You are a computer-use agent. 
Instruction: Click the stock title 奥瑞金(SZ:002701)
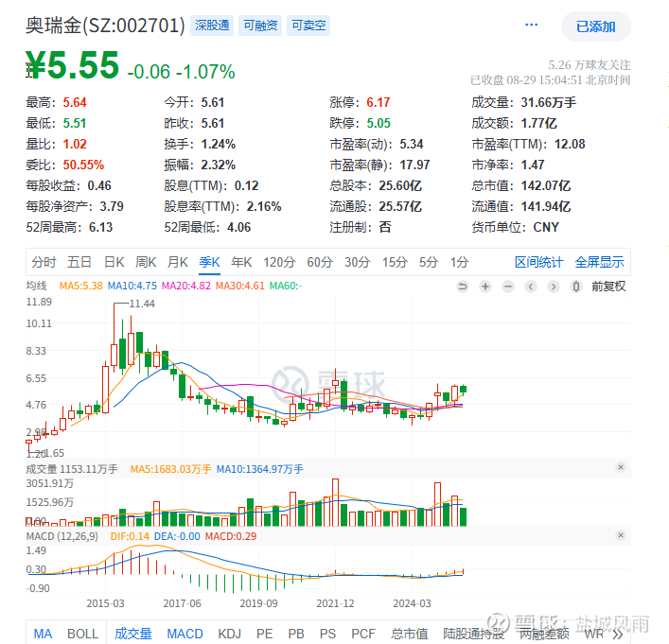tap(105, 26)
